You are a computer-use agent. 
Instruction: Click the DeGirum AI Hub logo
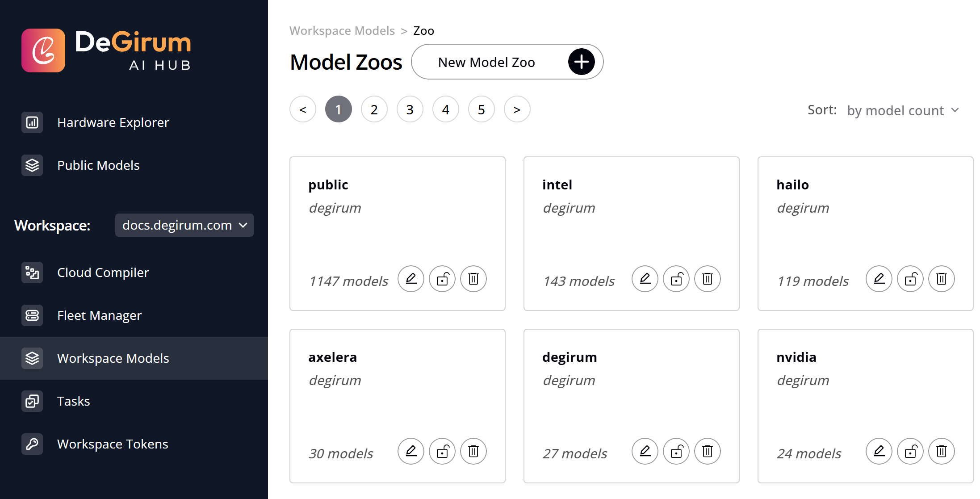(x=106, y=50)
